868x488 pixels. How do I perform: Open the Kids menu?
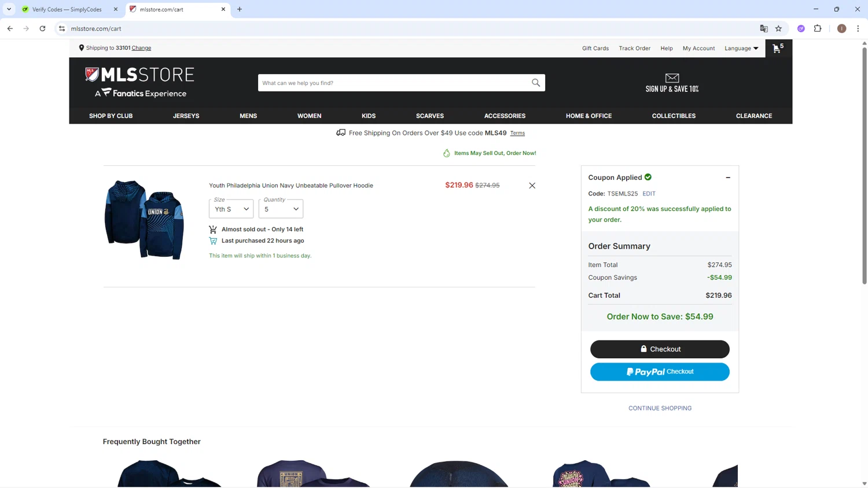(x=369, y=116)
